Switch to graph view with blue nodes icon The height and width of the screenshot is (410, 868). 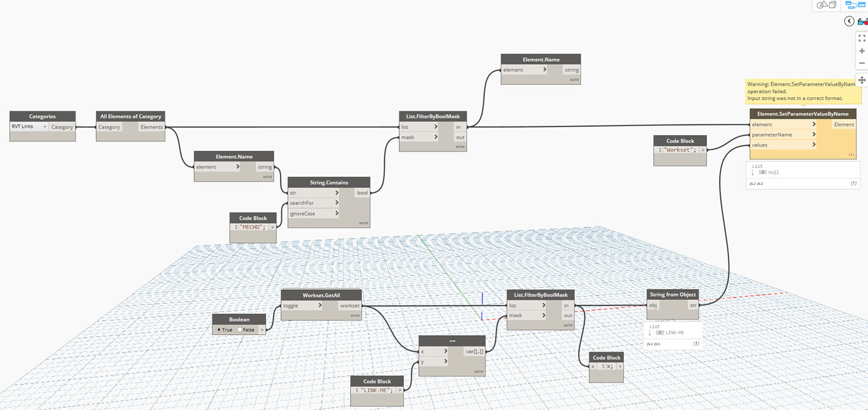click(857, 5)
